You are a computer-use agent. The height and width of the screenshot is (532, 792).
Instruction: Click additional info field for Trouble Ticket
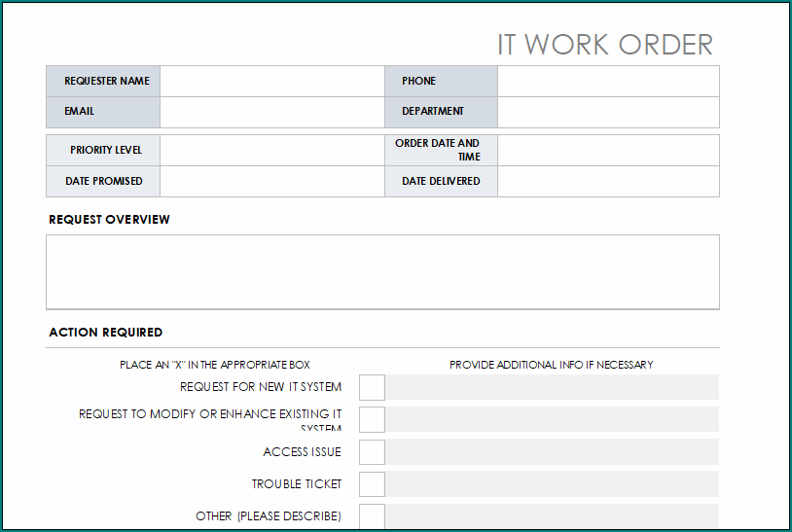coord(552,484)
